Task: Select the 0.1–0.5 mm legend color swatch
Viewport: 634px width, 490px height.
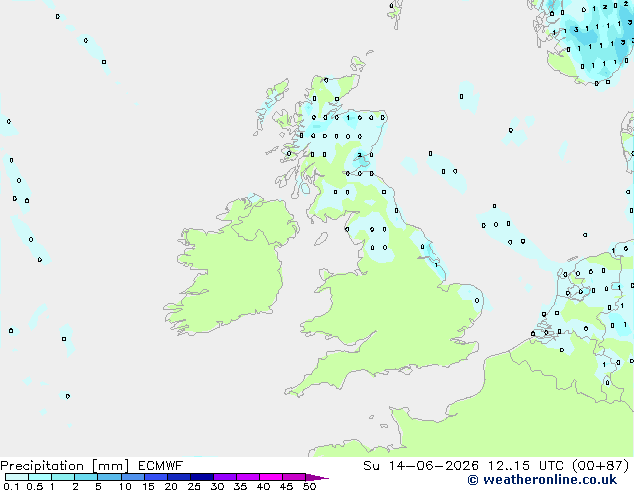Action: [17, 477]
